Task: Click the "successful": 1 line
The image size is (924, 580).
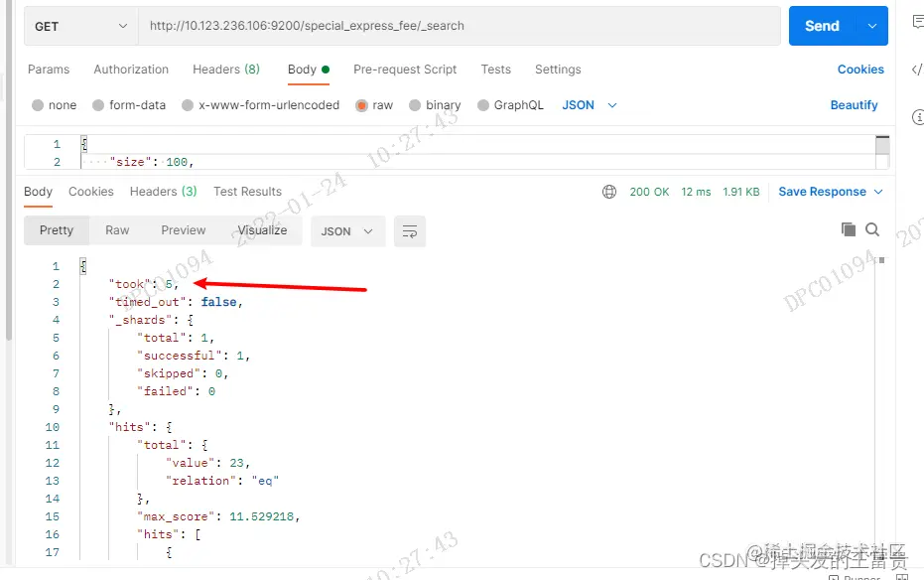Action: pos(194,356)
